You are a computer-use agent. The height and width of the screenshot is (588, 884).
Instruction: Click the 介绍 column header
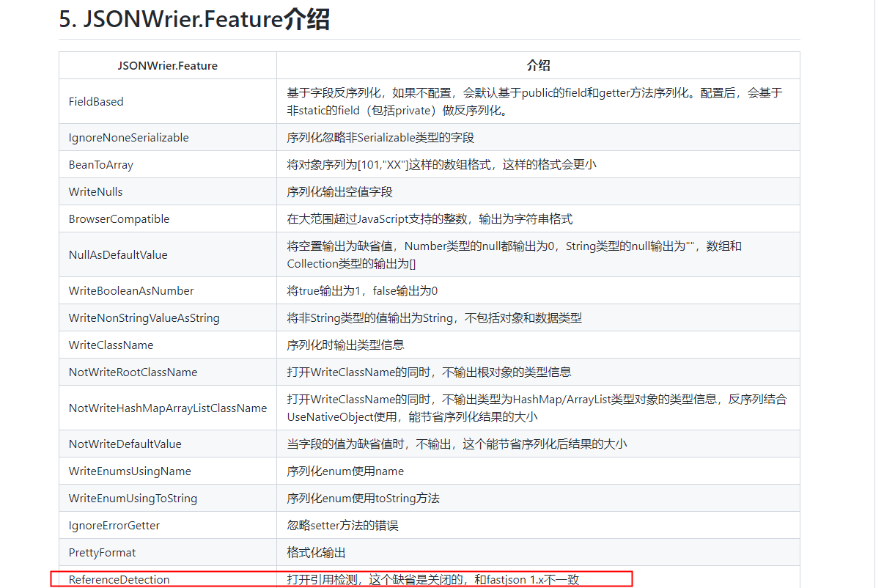[x=539, y=65]
